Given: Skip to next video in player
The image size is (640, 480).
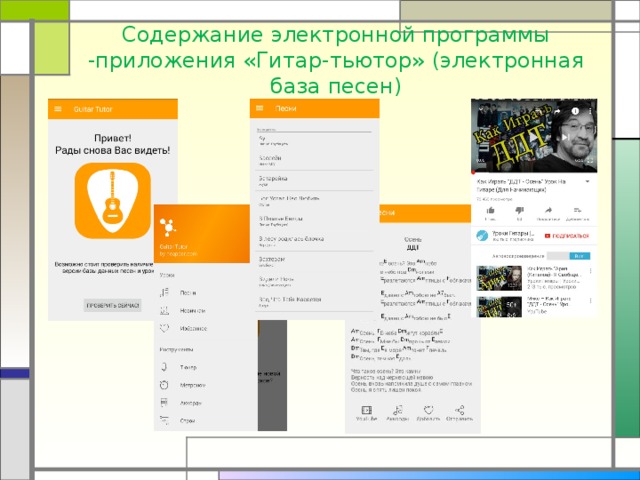Looking at the screenshot, I should point(565,137).
